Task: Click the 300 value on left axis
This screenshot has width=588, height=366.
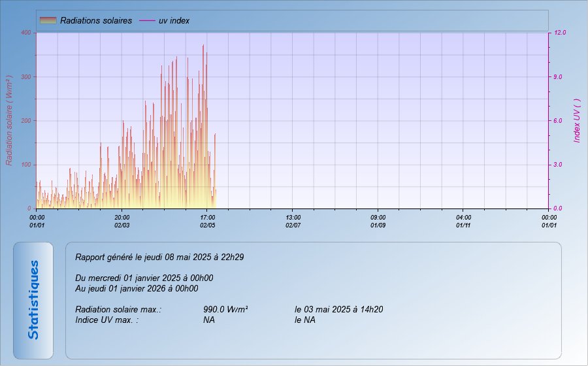Action: [26, 77]
